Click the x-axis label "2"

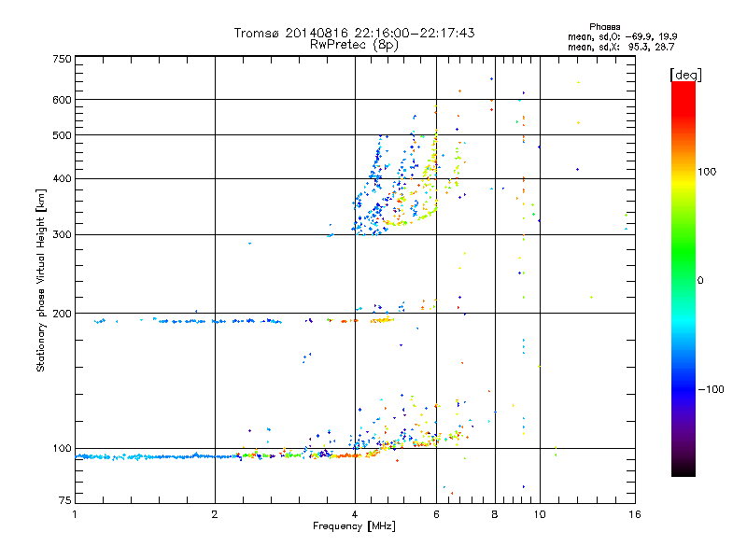(x=215, y=514)
